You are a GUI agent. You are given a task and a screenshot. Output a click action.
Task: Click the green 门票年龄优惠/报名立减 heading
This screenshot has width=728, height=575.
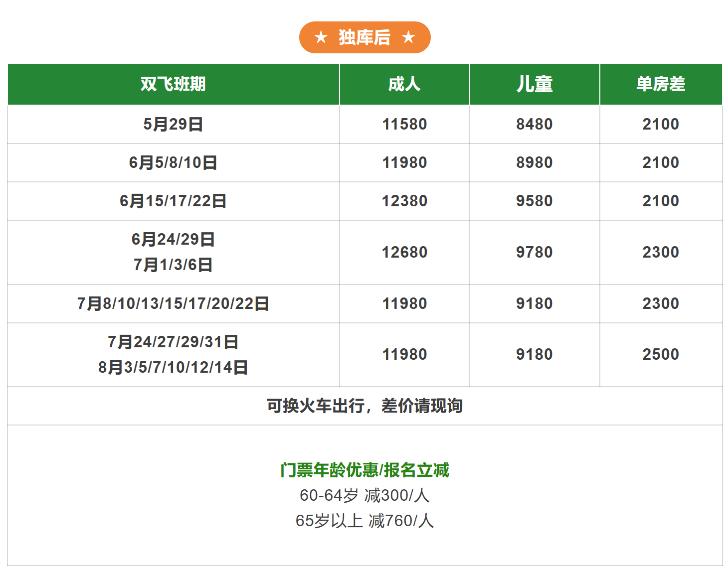364,470
